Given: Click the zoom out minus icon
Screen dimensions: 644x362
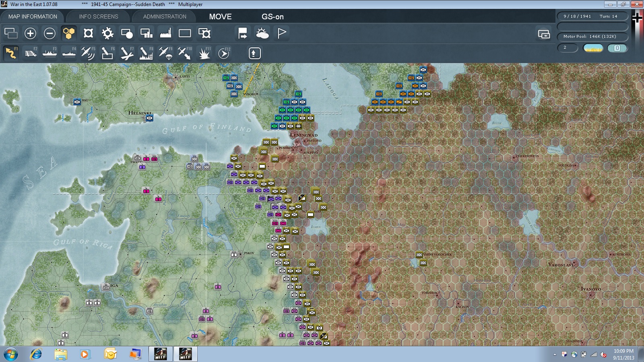Looking at the screenshot, I should point(50,33).
